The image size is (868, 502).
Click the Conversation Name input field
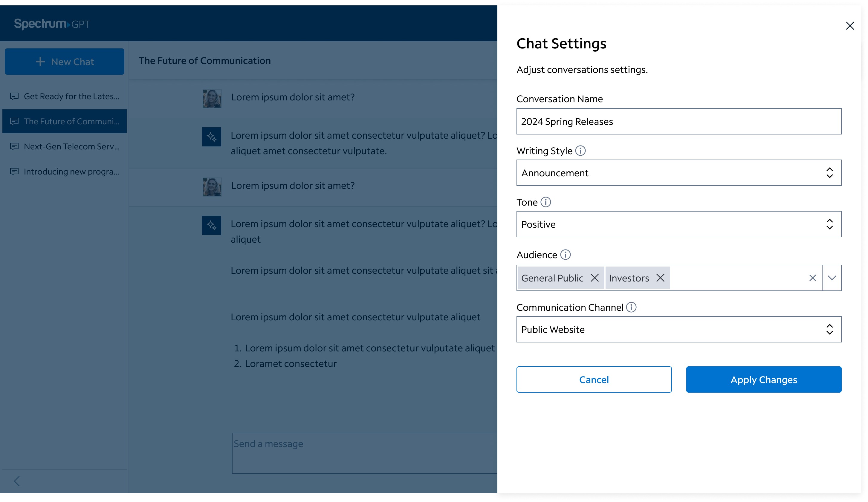point(678,122)
